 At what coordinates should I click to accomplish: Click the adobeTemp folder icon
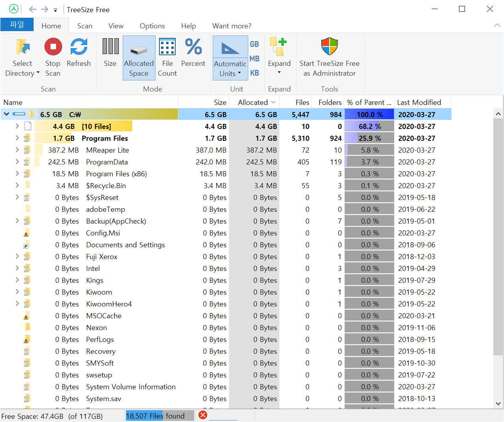pos(27,209)
